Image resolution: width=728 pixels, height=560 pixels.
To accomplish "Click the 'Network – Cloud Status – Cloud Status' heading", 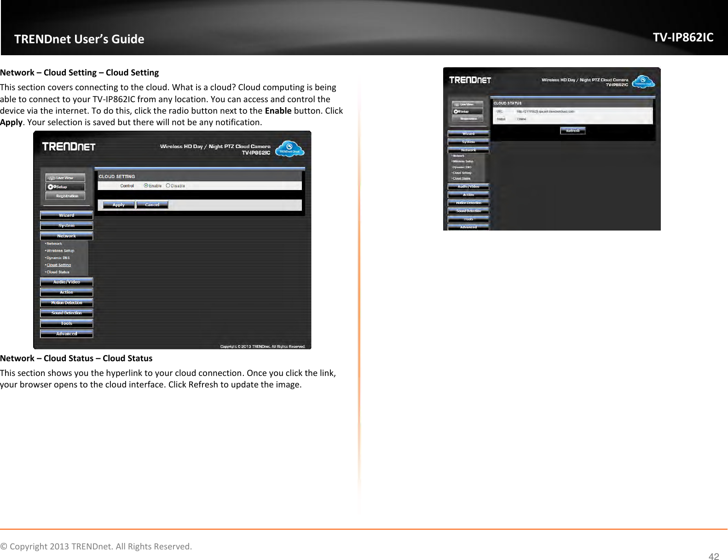I will pos(76,358).
